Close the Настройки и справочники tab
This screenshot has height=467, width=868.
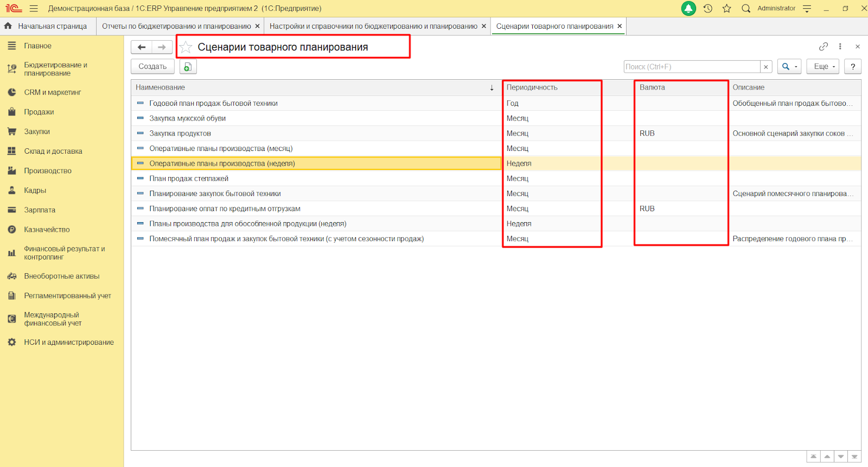click(484, 26)
